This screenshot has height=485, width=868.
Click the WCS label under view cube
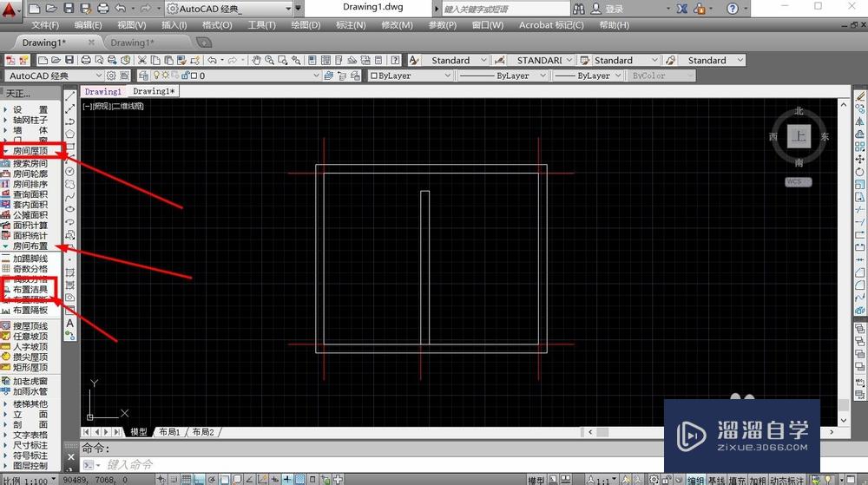point(799,182)
